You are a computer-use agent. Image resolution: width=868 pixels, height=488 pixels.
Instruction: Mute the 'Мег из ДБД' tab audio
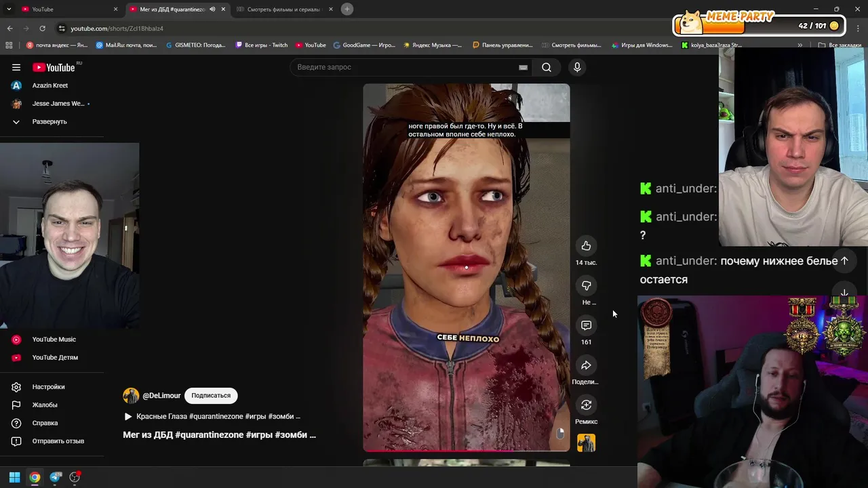point(212,9)
